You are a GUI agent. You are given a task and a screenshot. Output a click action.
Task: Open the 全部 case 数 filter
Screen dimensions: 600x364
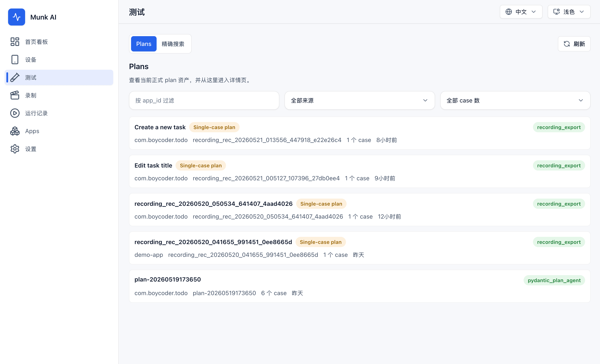pos(515,101)
